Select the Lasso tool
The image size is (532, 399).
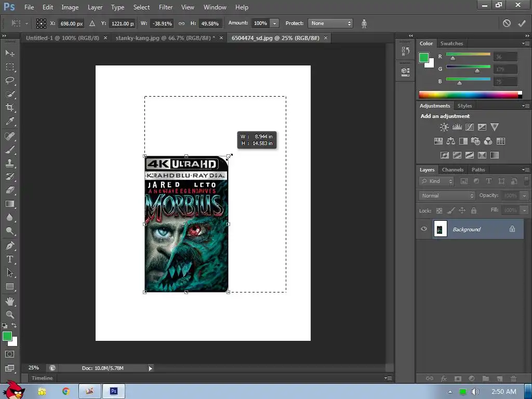coord(9,81)
